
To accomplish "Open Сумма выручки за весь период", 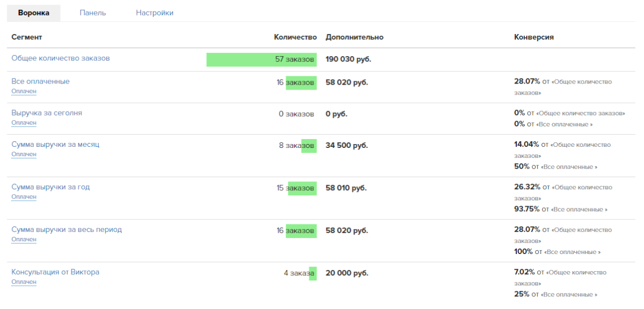I will point(67,229).
